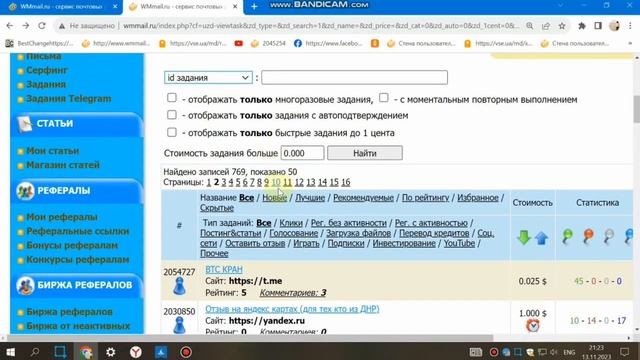Viewport: 640px width, 360px height.
Task: Filter by 'Новые' tasks
Action: 274,198
